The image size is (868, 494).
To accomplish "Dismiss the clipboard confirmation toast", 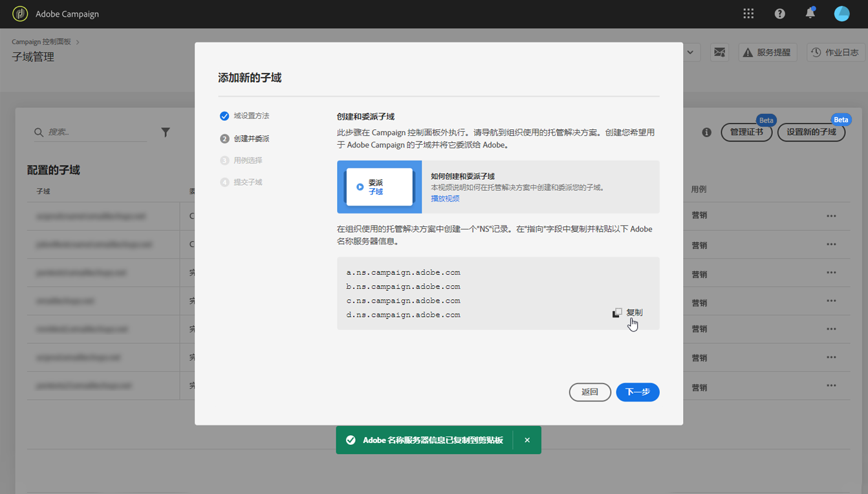I will coord(527,440).
